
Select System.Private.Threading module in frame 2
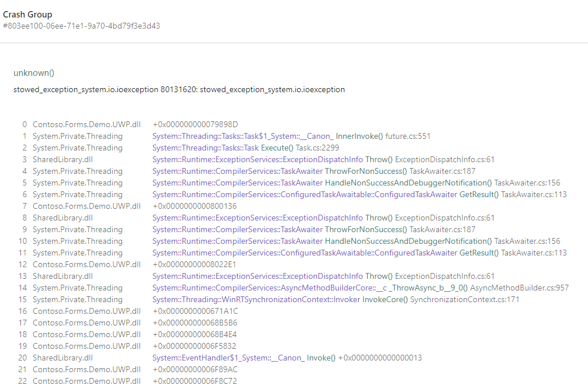tap(78, 148)
